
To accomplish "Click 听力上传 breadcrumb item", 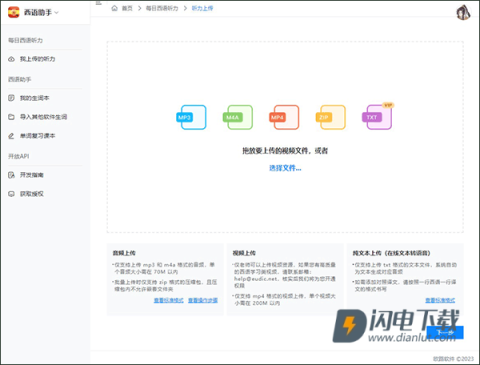I will click(202, 8).
